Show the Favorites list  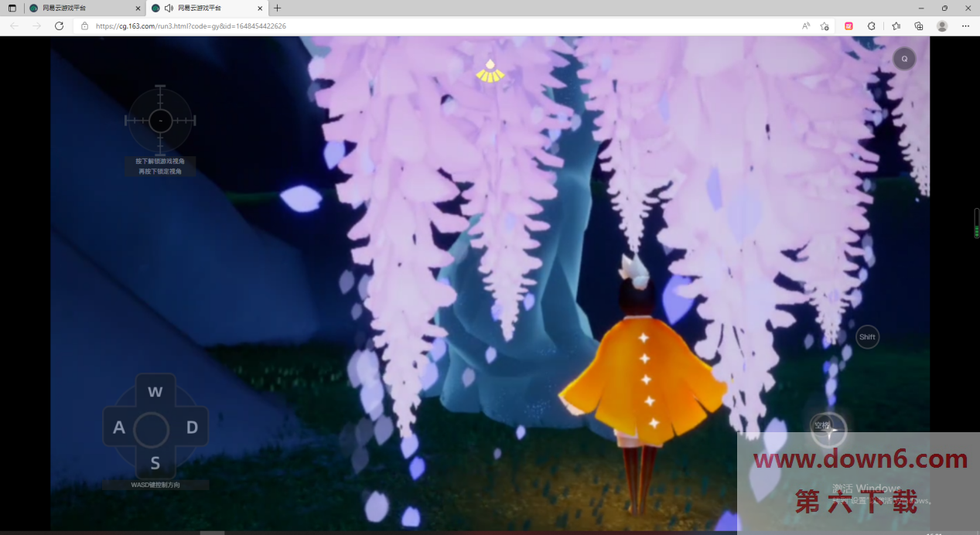(896, 26)
